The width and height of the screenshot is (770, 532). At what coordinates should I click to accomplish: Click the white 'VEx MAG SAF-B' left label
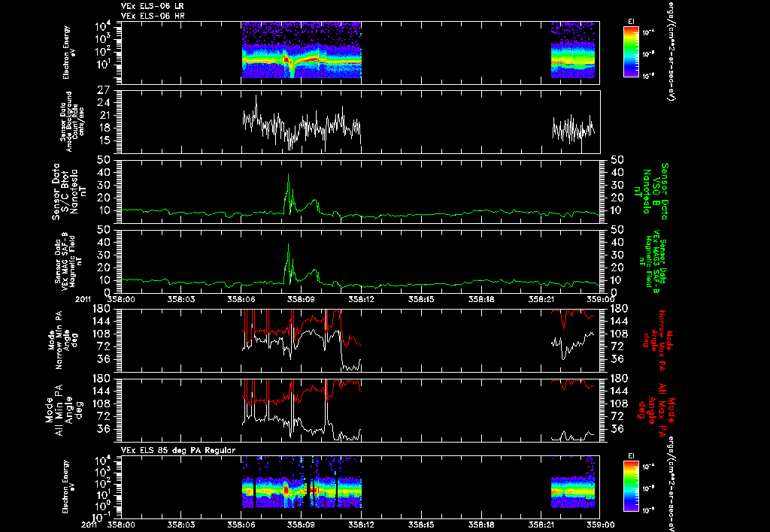pos(65,261)
